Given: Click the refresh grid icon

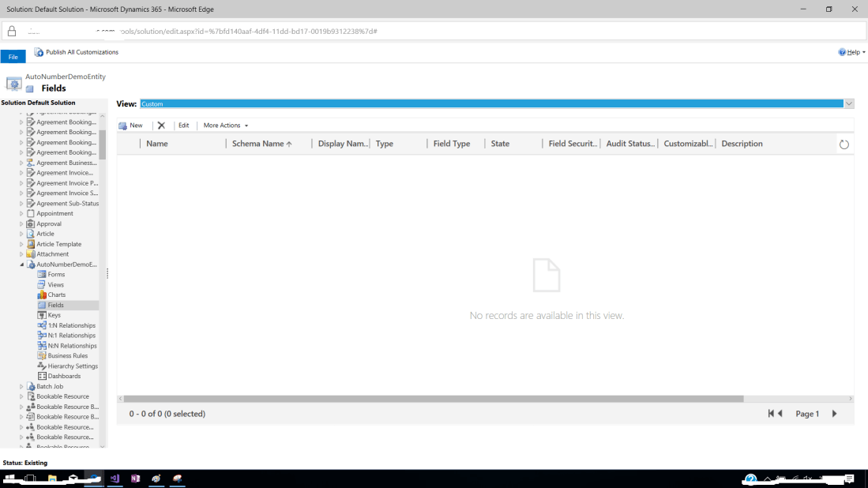Looking at the screenshot, I should pyautogui.click(x=844, y=145).
